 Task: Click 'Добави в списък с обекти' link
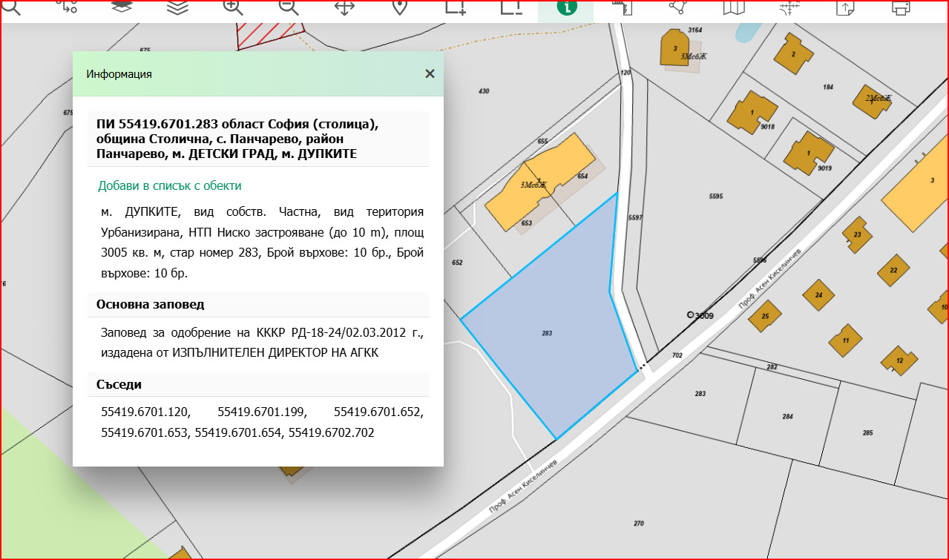pos(169,185)
